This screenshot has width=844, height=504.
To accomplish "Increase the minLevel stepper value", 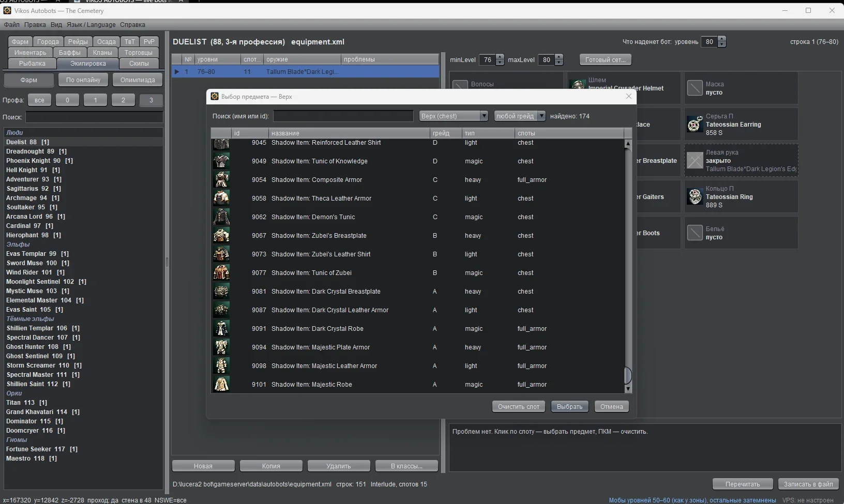I will 500,57.
